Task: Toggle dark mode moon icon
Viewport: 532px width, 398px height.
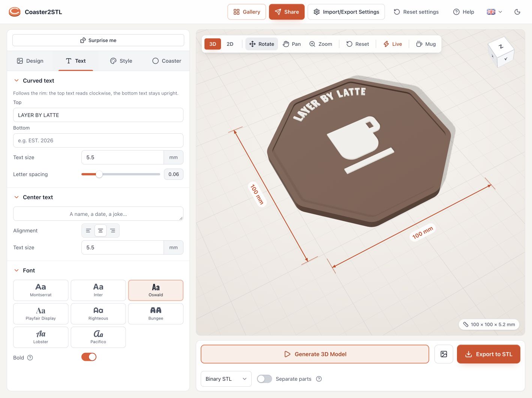Action: [517, 12]
